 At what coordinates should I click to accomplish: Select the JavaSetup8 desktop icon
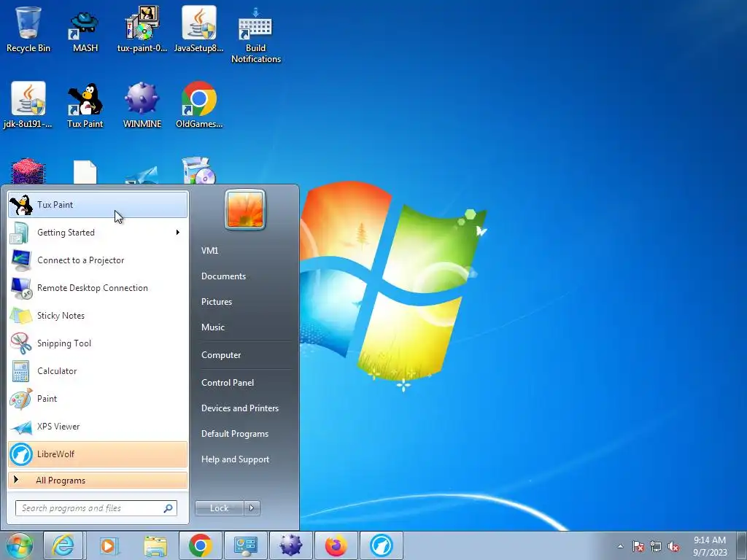[x=198, y=29]
